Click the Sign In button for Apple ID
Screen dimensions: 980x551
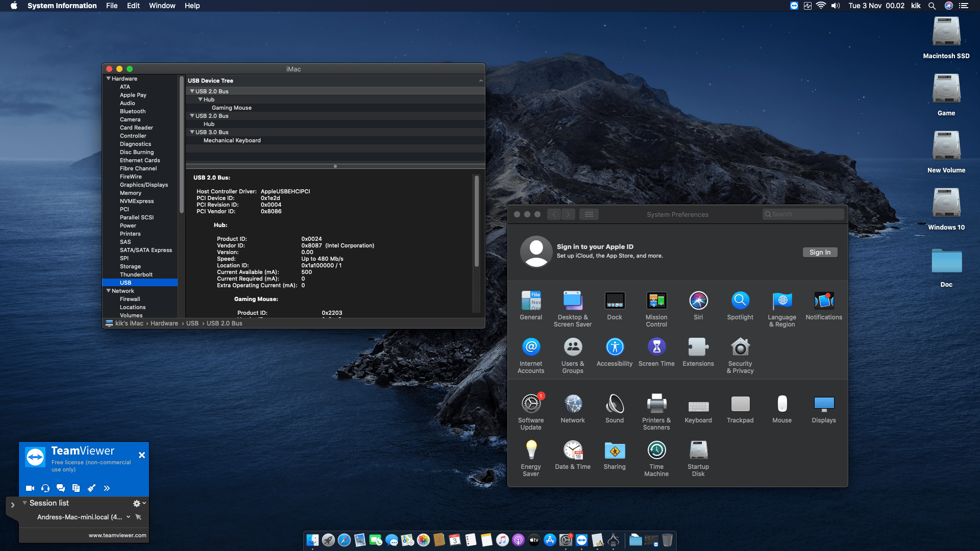[820, 252]
